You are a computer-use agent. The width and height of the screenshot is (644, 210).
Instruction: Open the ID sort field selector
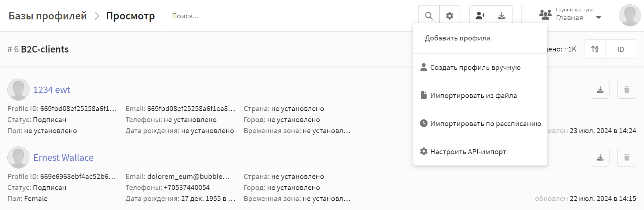coord(621,49)
